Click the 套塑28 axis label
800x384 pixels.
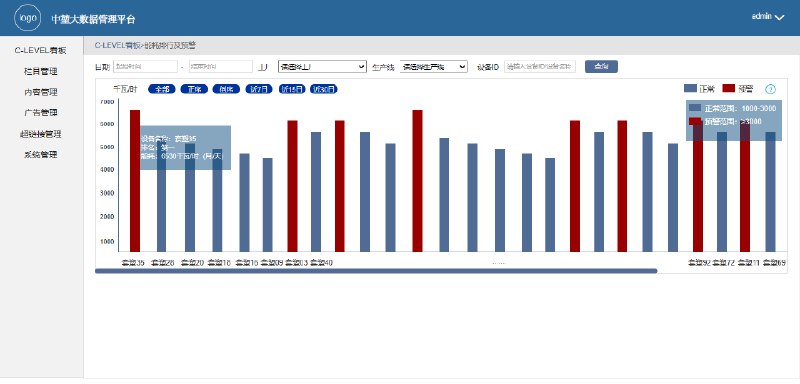click(x=163, y=263)
